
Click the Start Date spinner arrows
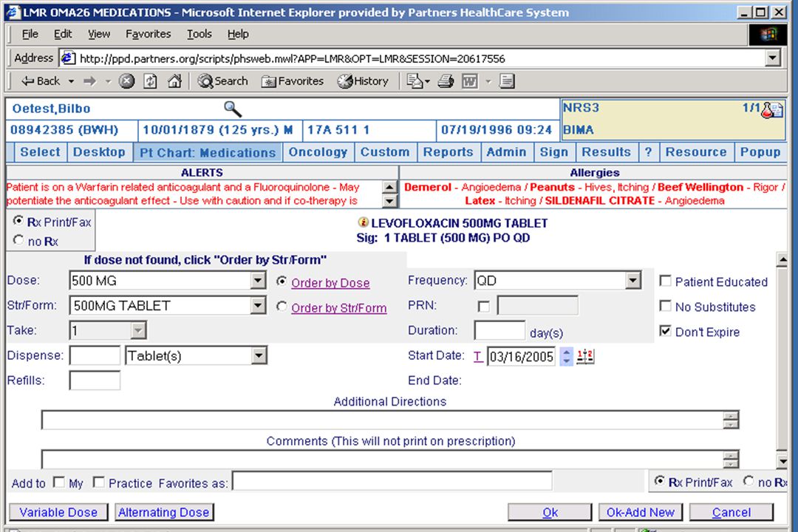566,356
